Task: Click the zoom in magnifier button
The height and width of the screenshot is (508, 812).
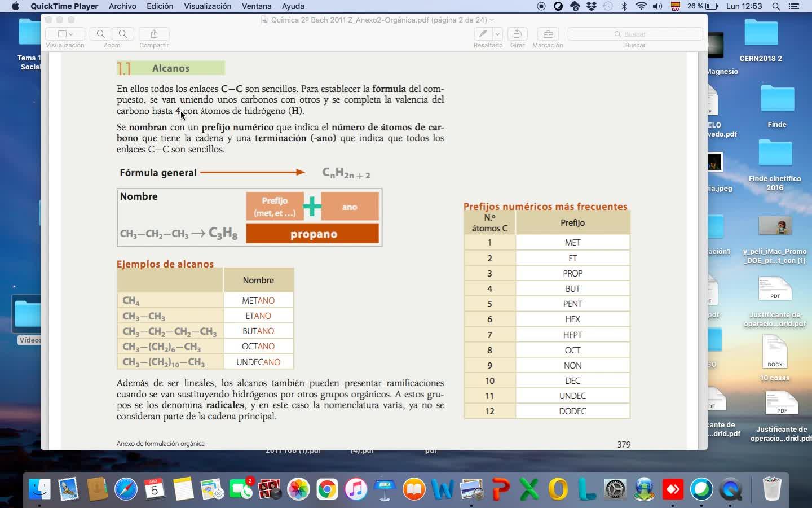Action: coord(123,34)
